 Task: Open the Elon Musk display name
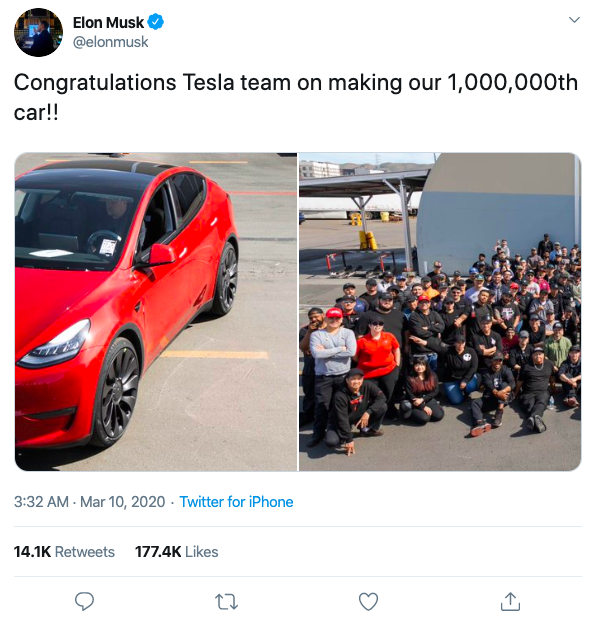[108, 23]
